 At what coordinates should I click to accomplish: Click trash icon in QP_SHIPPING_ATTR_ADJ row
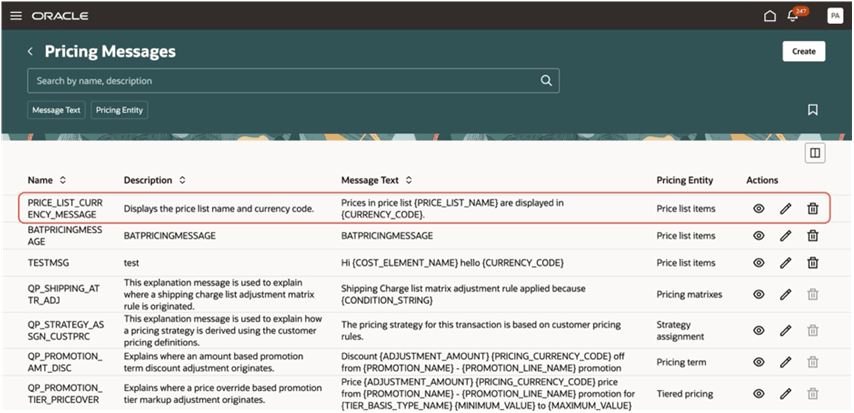click(813, 294)
